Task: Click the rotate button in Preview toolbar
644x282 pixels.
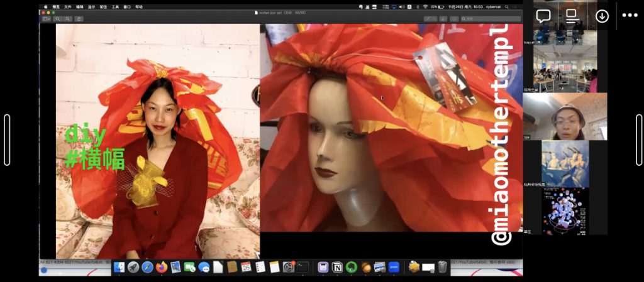Action: [x=443, y=19]
